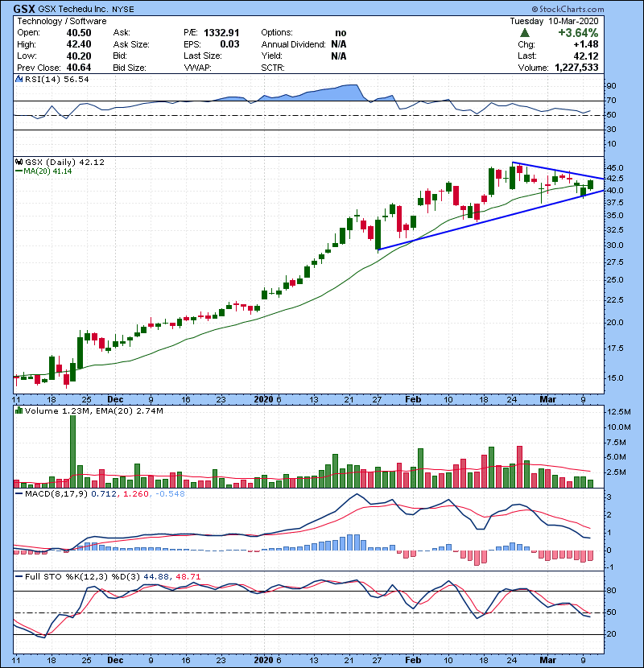The height and width of the screenshot is (668, 644).
Task: Click the date 'Tuesday 10-Mar-2020'
Action: tap(554, 21)
